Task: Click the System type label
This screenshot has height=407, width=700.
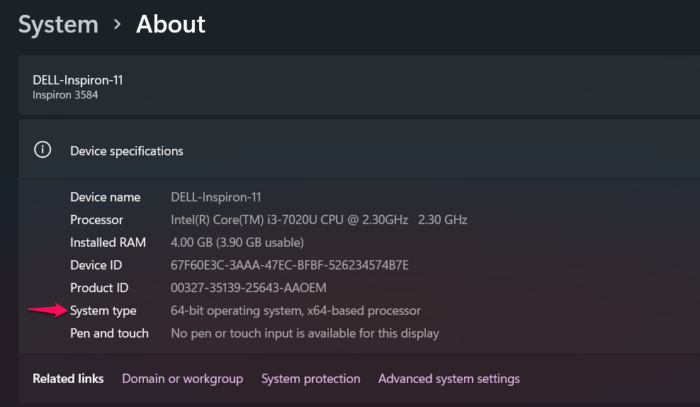Action: point(103,311)
